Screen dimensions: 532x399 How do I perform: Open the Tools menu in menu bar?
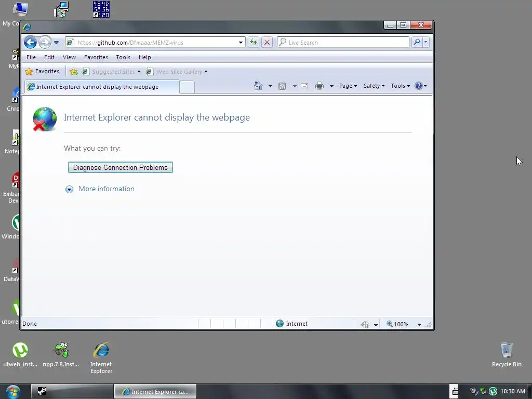[x=123, y=57]
